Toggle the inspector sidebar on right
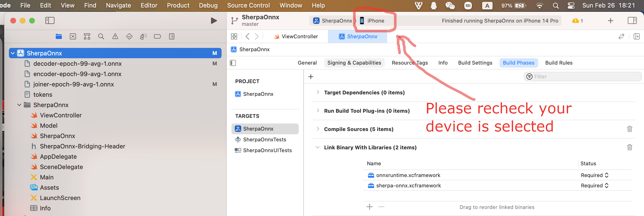This screenshot has width=644, height=216. pos(632,20)
